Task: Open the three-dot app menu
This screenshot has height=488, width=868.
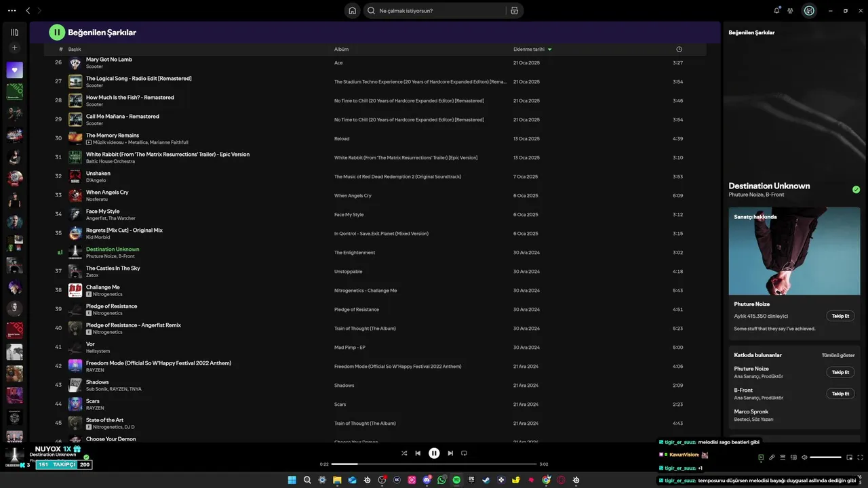Action: click(12, 10)
